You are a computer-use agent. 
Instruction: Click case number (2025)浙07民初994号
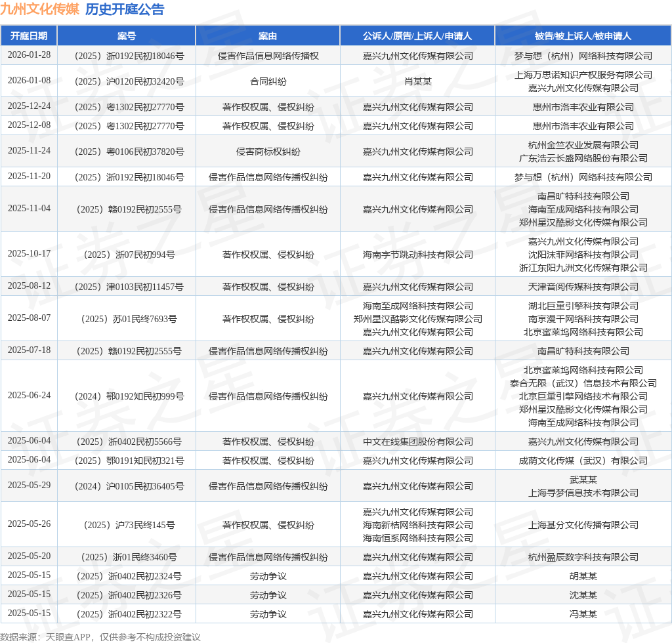129,255
